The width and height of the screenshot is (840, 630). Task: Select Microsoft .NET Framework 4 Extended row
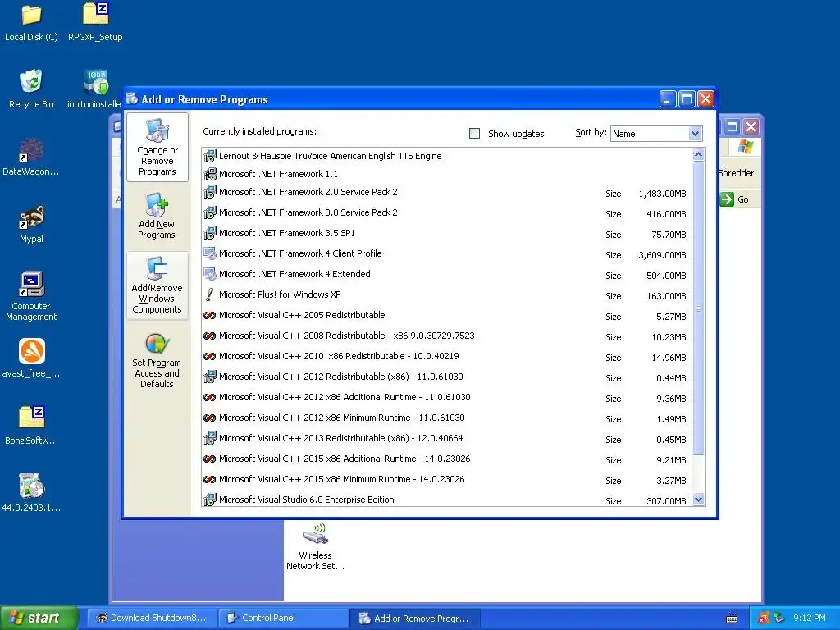446,274
